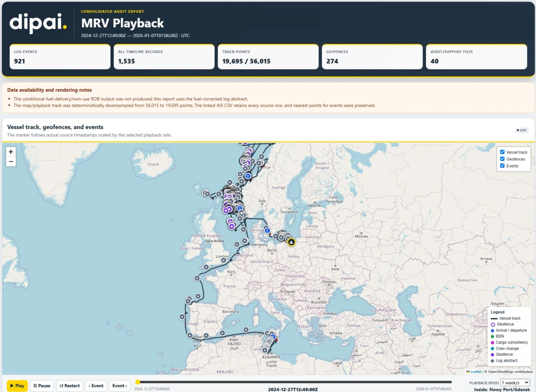Select the Audit/Support Files 40 card
Viewport: 536px width, 392px height.
[476, 57]
